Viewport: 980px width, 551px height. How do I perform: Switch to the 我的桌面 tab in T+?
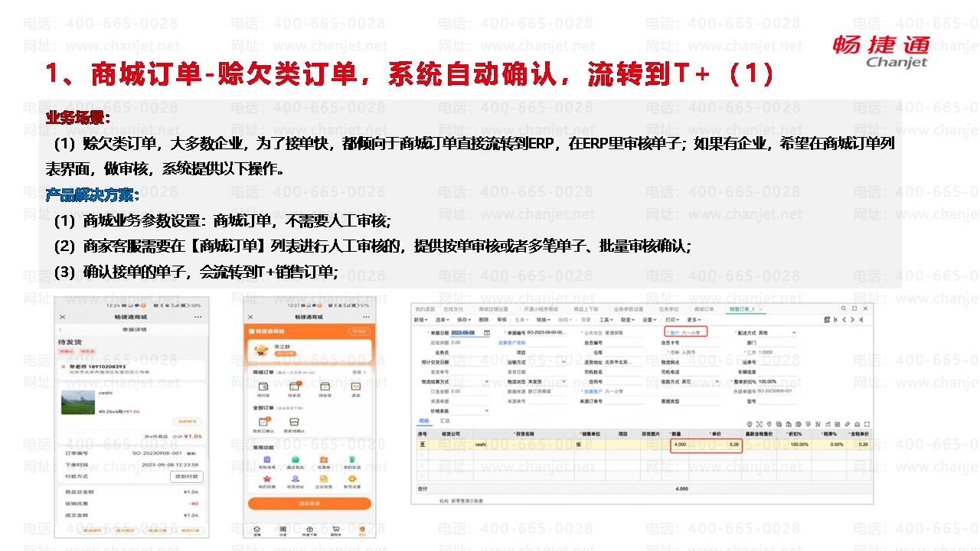[425, 308]
